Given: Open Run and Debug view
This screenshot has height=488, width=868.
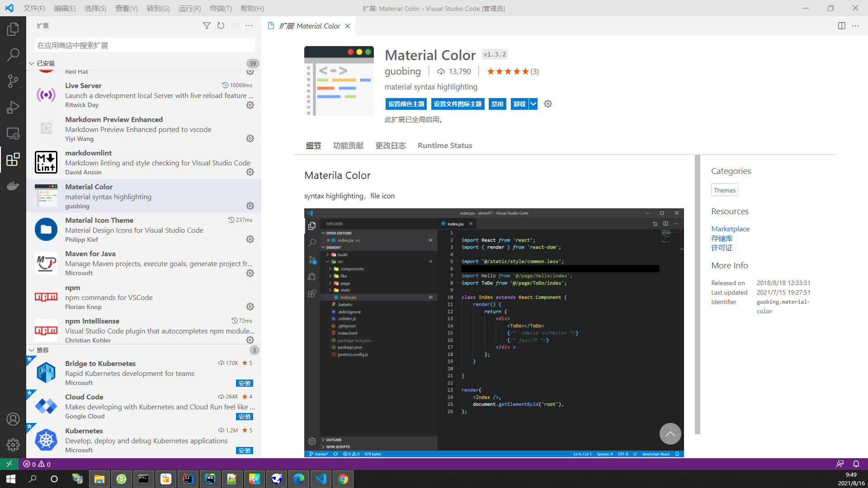Looking at the screenshot, I should pos(13,107).
